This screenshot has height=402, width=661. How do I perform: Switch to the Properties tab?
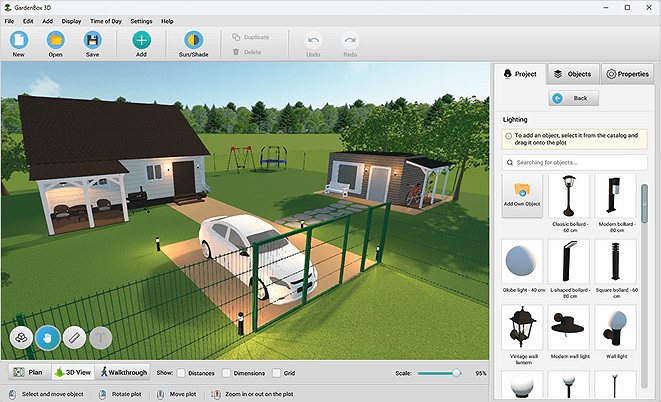click(627, 74)
